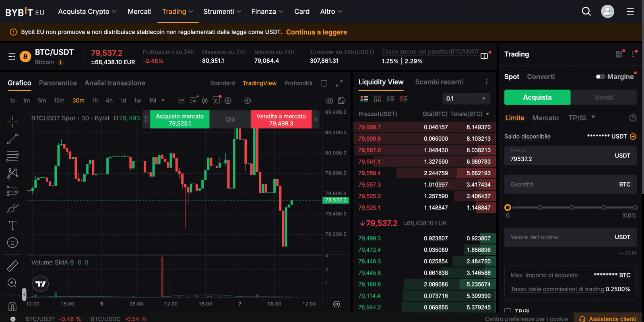Add funds via plus icon next to USDT balance
The width and height of the screenshot is (644, 322).
pyautogui.click(x=633, y=137)
